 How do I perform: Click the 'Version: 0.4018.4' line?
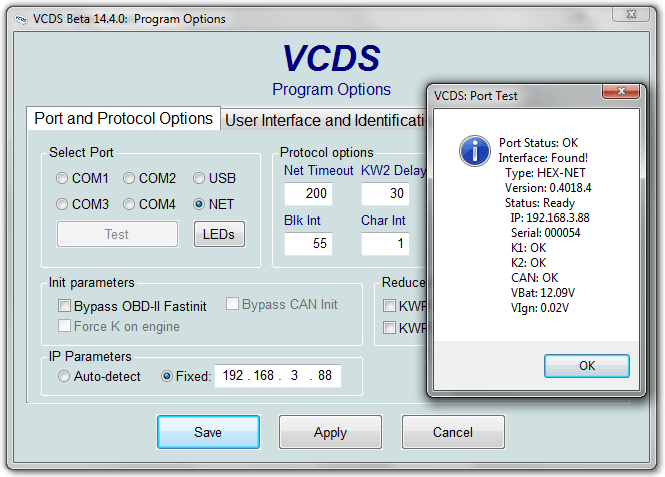coord(548,188)
